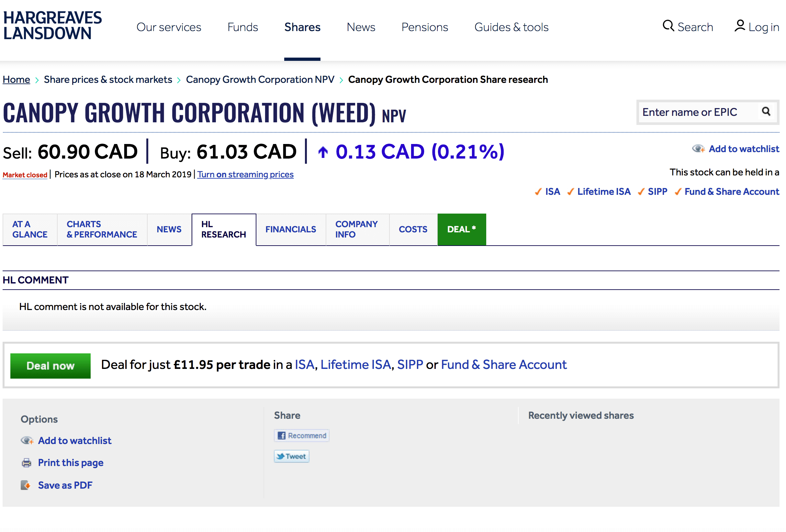Image resolution: width=786 pixels, height=532 pixels.
Task: Click the Facebook Recommend button
Action: coord(302,436)
